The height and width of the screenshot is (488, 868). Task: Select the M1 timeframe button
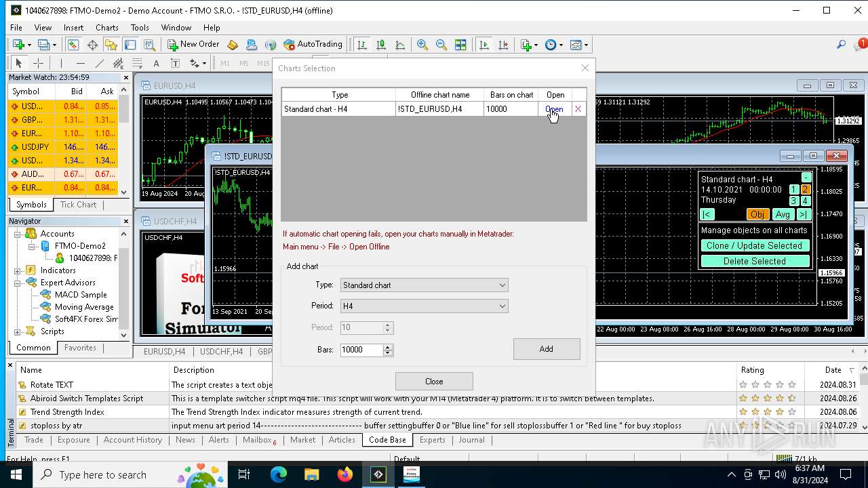point(225,63)
